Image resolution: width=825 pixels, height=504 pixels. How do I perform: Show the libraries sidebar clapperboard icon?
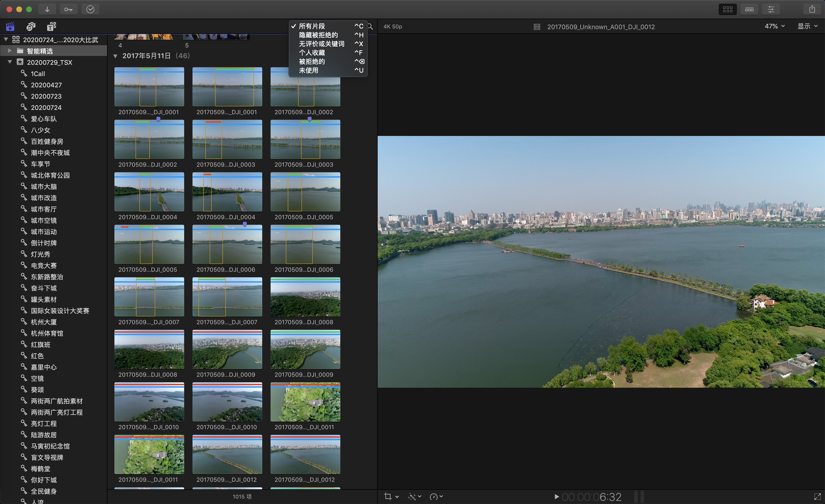coord(10,27)
